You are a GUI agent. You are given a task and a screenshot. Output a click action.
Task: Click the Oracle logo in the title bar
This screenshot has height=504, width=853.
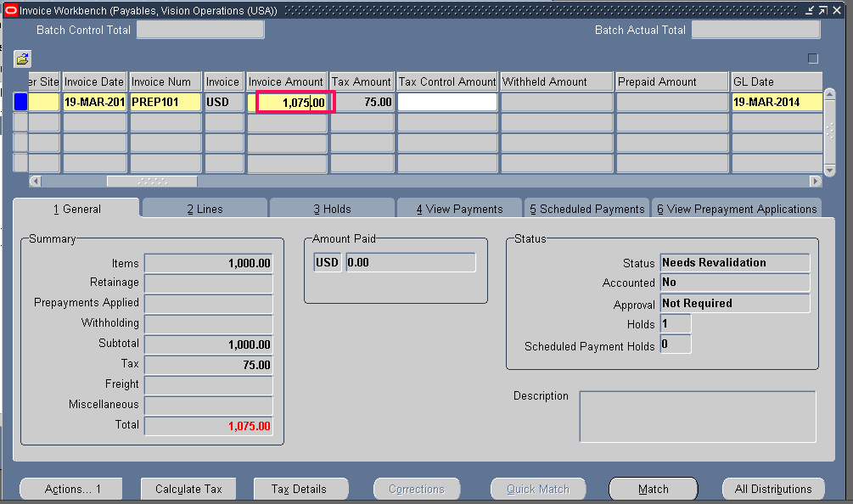pyautogui.click(x=10, y=10)
